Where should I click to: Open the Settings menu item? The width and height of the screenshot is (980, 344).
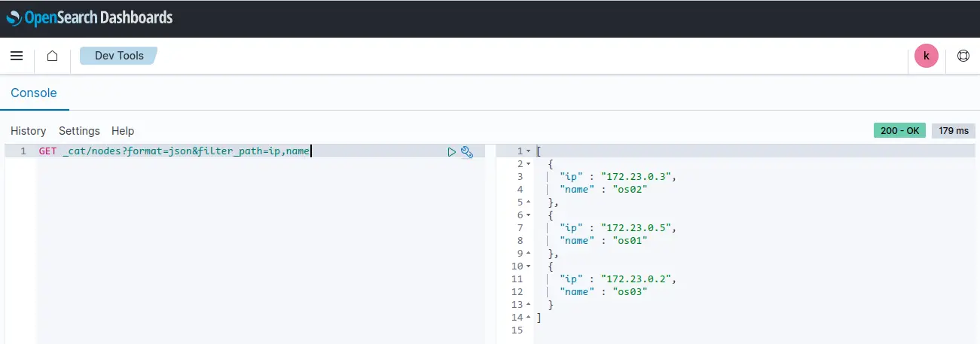79,131
